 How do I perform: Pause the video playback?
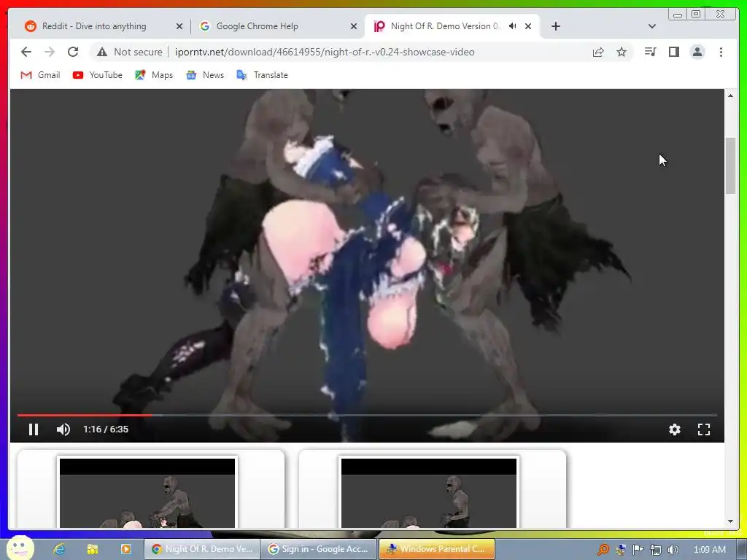(34, 429)
